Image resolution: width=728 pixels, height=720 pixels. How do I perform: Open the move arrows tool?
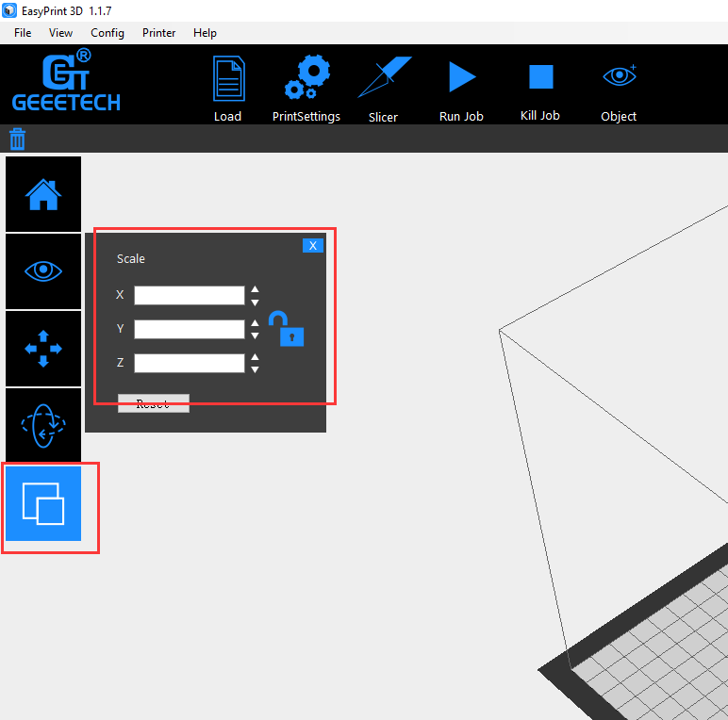pyautogui.click(x=43, y=349)
